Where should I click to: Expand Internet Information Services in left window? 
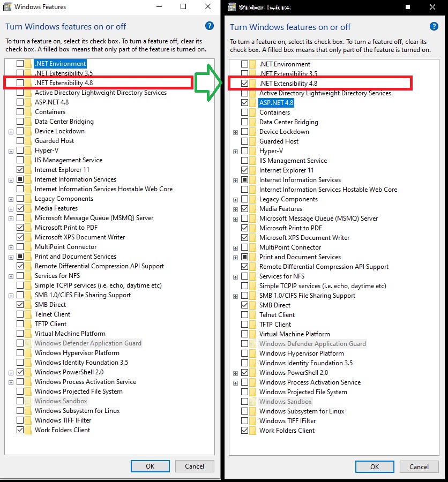pos(11,180)
